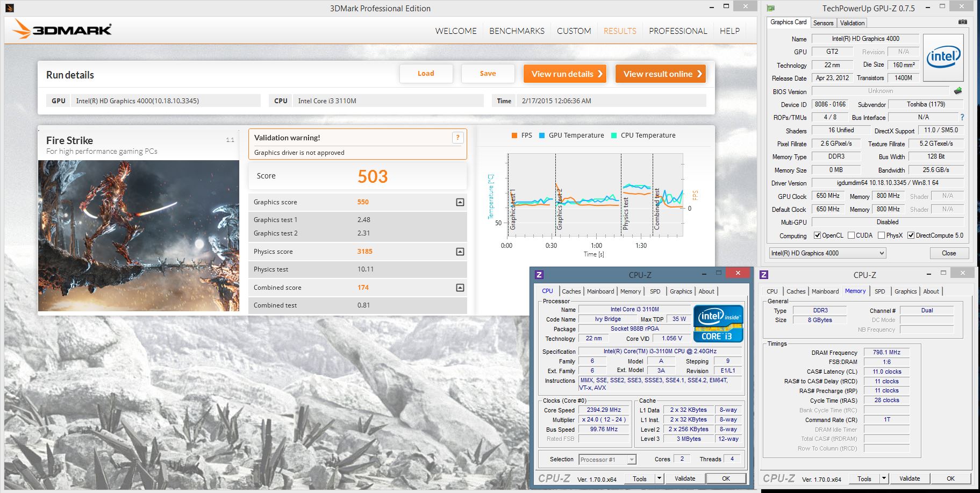Click the Save button in Run details
The image size is (980, 493).
(488, 74)
